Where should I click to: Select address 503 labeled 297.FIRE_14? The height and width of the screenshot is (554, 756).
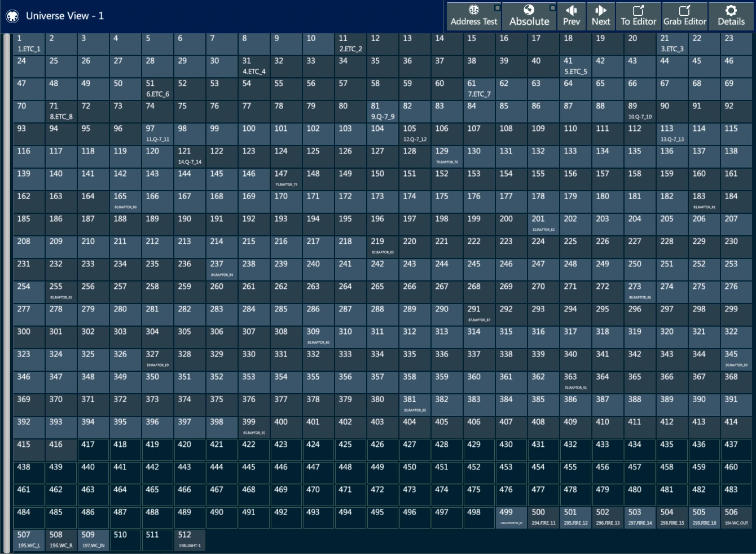point(640,518)
